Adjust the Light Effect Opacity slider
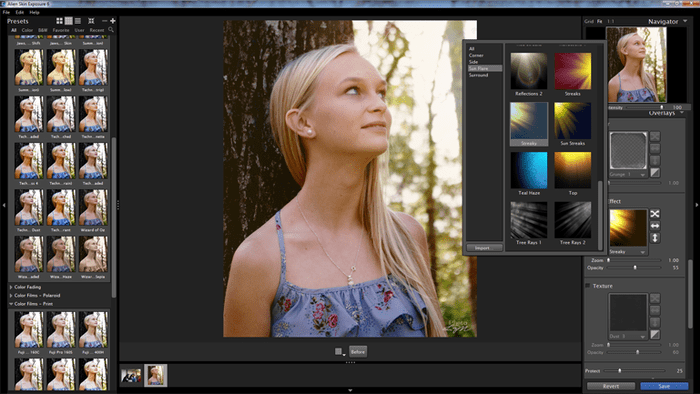The image size is (700, 394). pyautogui.click(x=635, y=268)
